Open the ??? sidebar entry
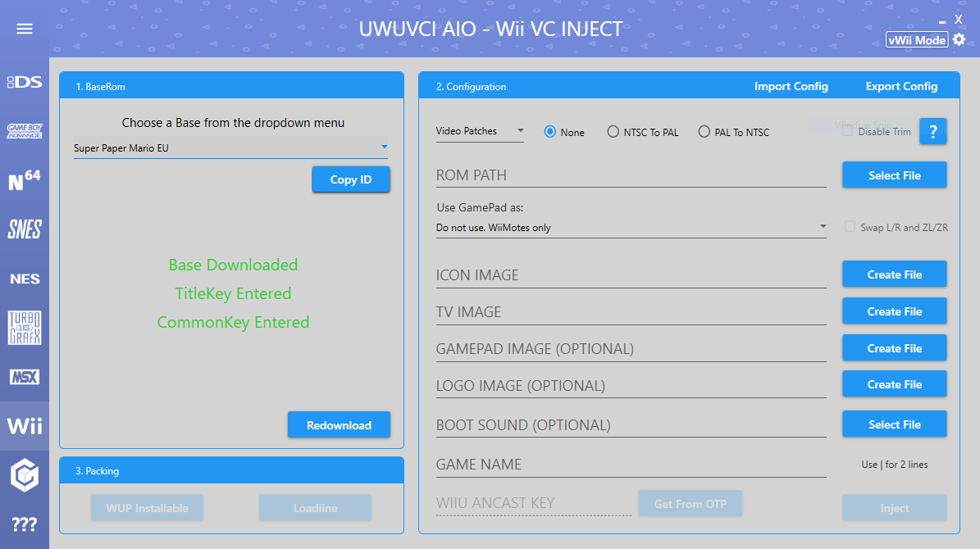Screen dimensions: 980x549 tap(25, 524)
